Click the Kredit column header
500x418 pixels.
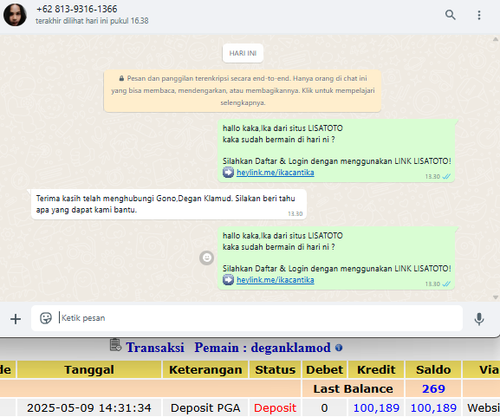pyautogui.click(x=376, y=370)
